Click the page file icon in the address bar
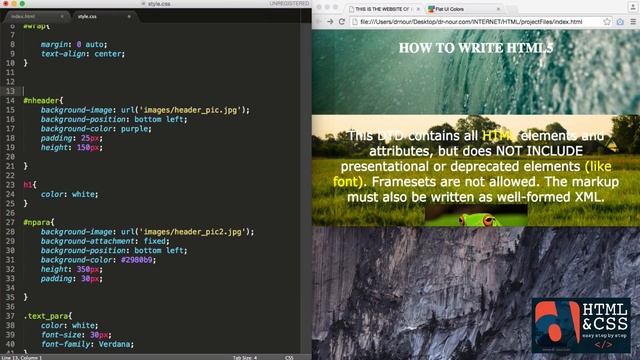 (355, 22)
